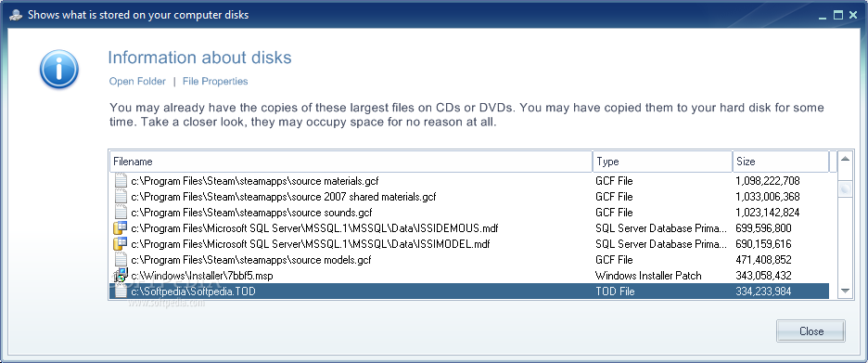Click size value 1,098,222,708

[x=768, y=181]
